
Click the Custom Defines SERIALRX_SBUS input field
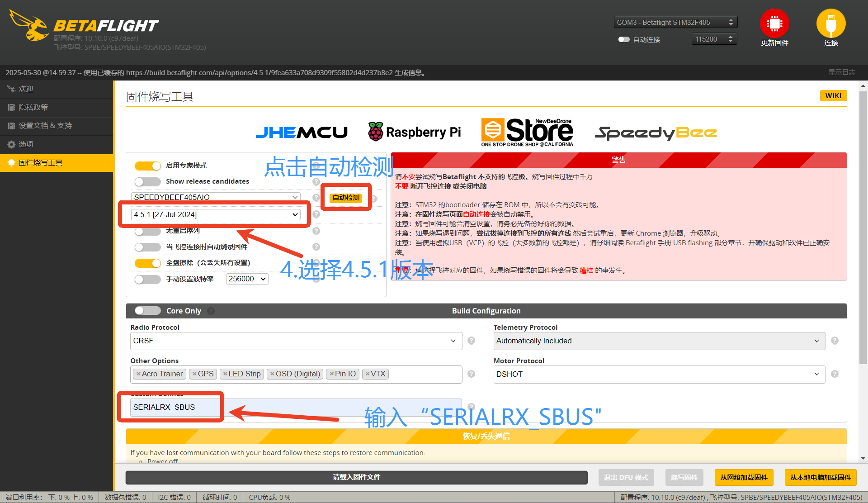pyautogui.click(x=296, y=407)
